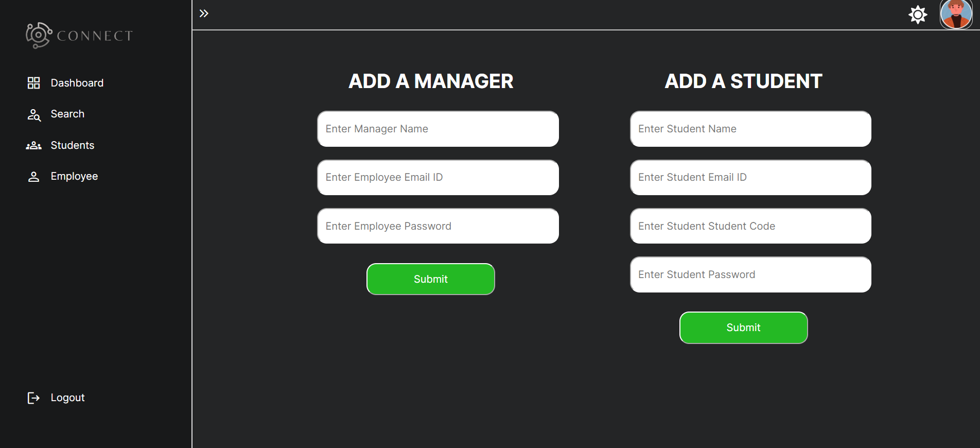Click the Enter Student Name field

pyautogui.click(x=750, y=129)
